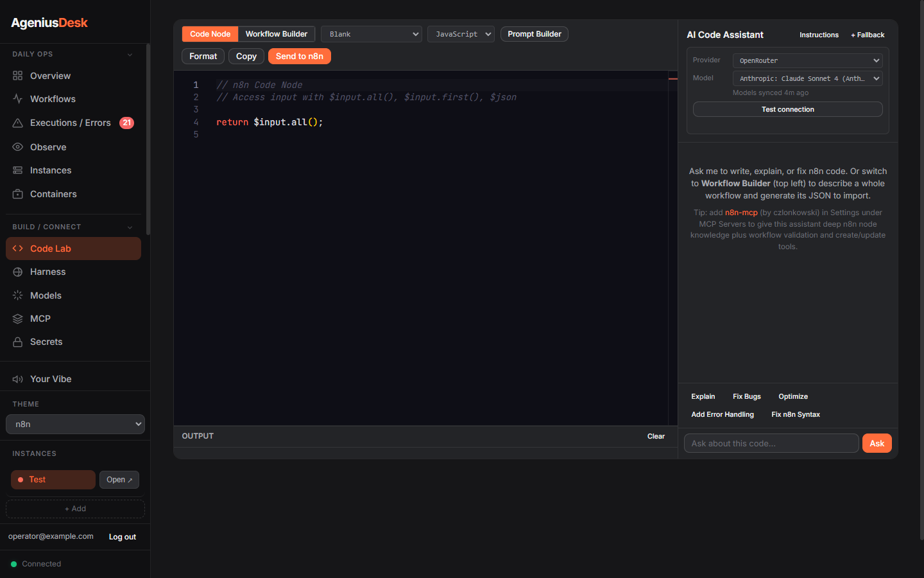Click Log out
Screen dimensions: 924x578
[122, 537]
